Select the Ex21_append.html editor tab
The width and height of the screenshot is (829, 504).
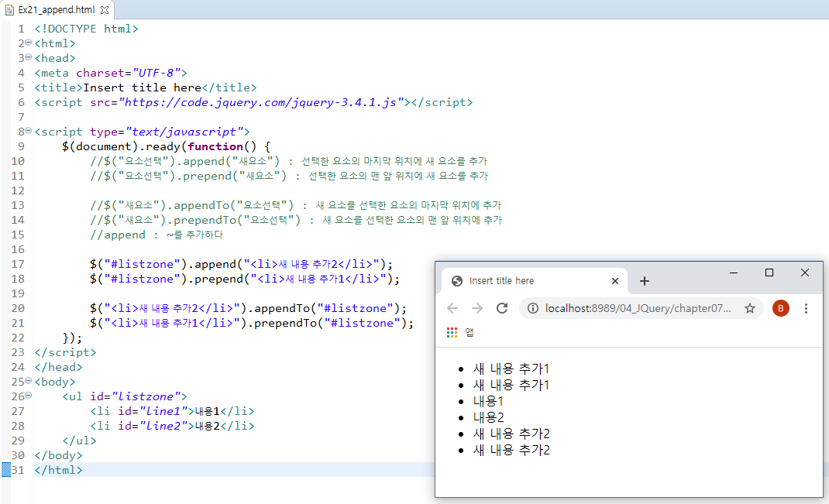pyautogui.click(x=57, y=9)
